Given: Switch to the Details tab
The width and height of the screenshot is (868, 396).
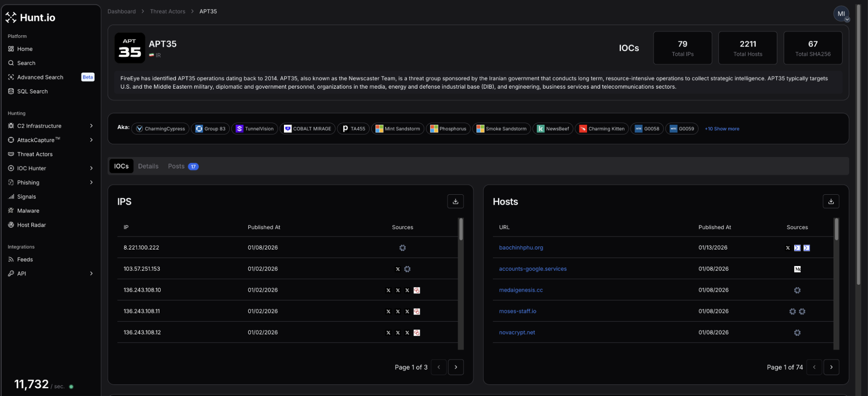Looking at the screenshot, I should [148, 166].
